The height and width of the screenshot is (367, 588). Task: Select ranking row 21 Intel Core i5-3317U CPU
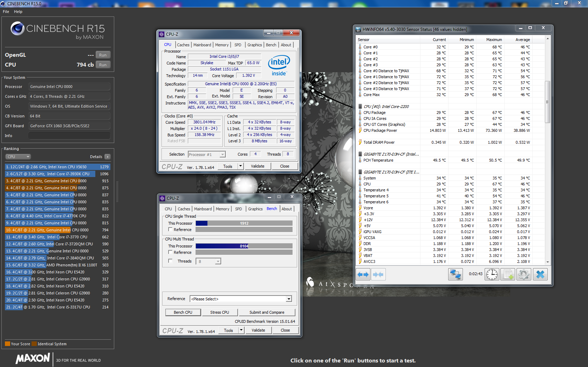57,307
